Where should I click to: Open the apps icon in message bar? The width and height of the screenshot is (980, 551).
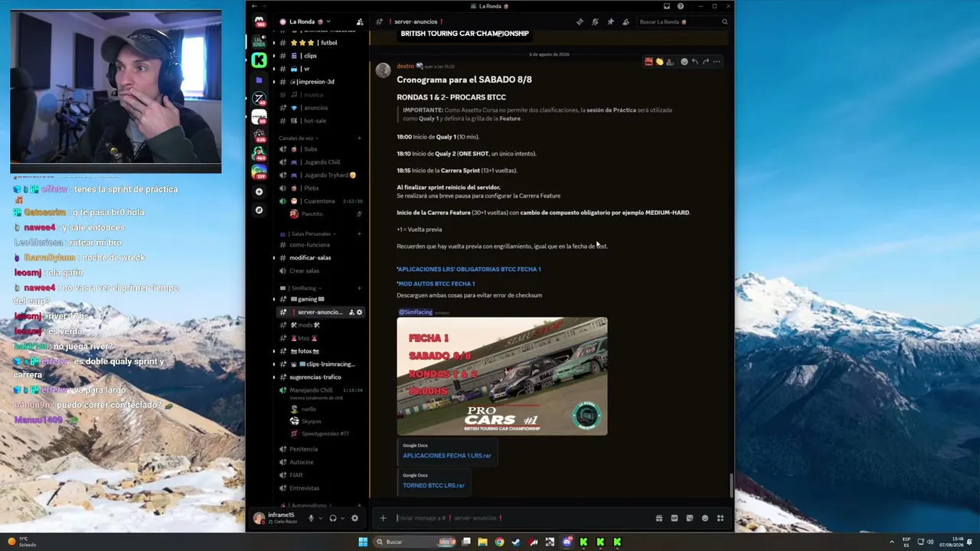click(720, 518)
